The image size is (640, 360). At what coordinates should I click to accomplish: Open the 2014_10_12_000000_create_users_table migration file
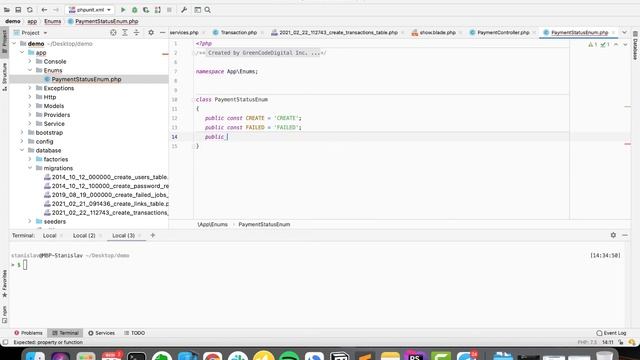[106, 177]
